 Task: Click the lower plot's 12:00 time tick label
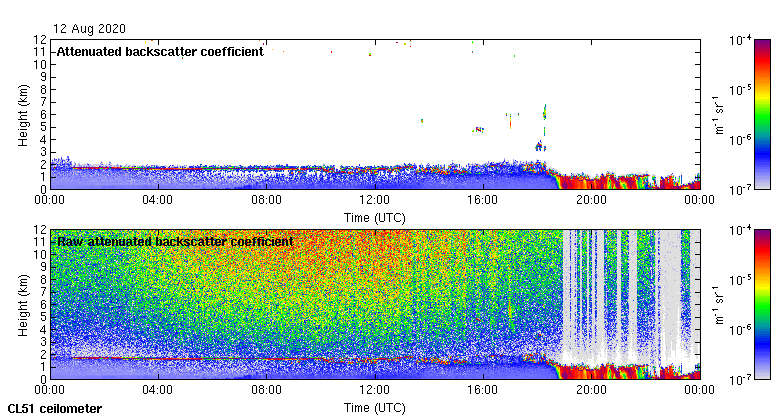pos(375,390)
